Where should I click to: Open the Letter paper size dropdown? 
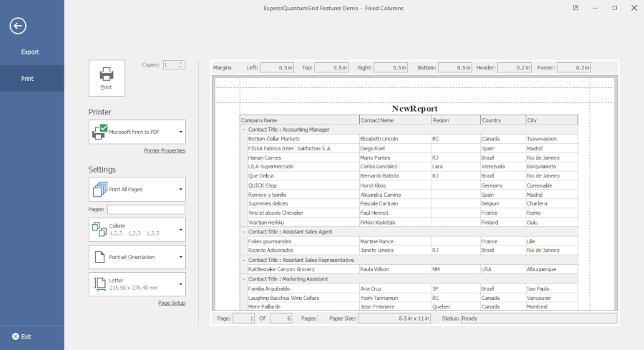[137, 284]
